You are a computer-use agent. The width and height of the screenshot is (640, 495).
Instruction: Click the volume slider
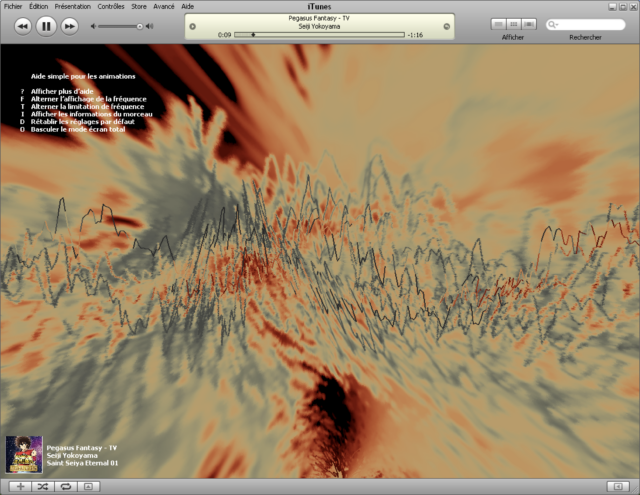119,26
